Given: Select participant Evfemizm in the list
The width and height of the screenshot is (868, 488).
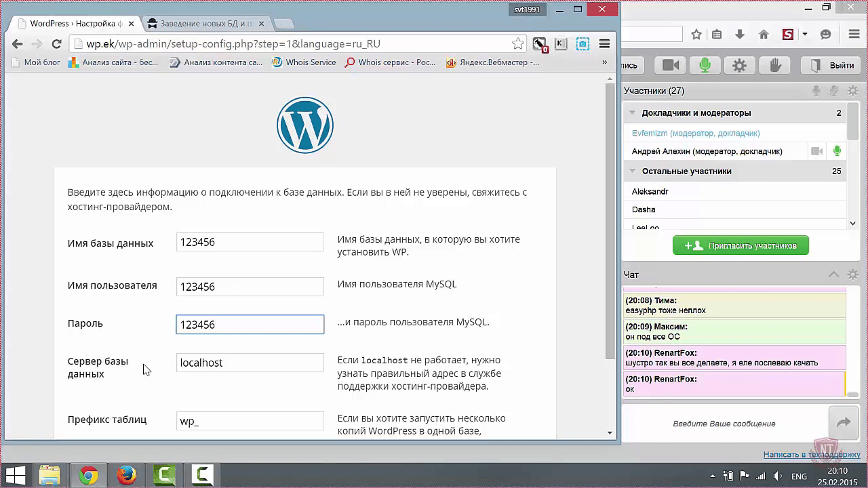Looking at the screenshot, I should pyautogui.click(x=696, y=134).
